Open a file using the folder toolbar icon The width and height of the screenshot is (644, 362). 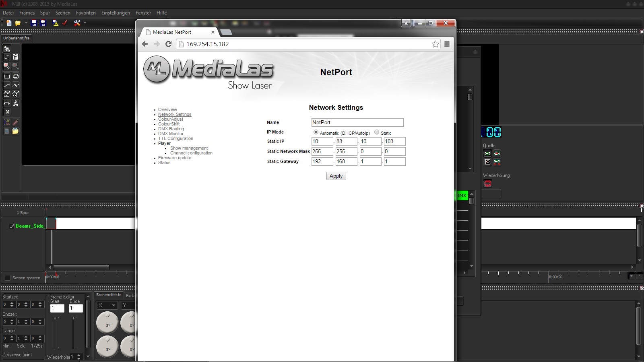click(x=18, y=23)
